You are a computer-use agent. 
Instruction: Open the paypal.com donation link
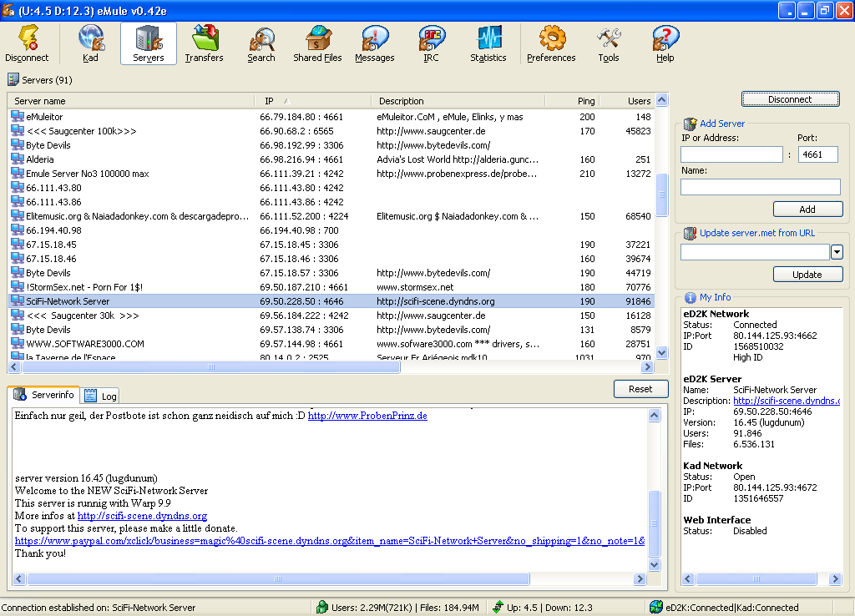(330, 541)
